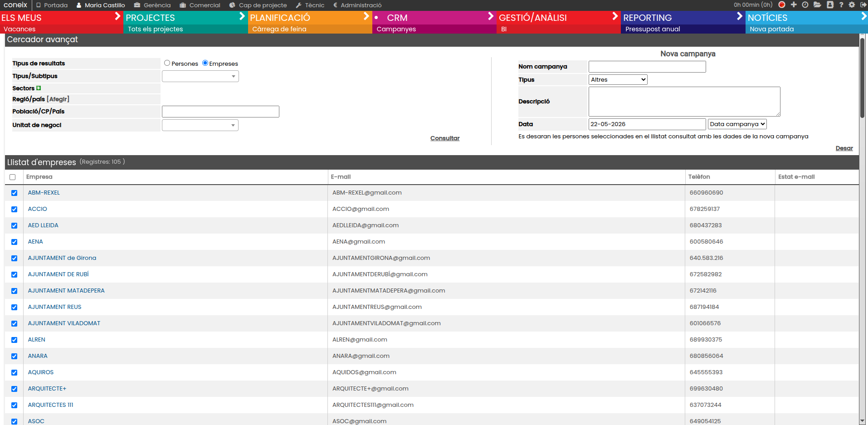868x425 pixels.
Task: Uncheck the ARQUITECTE+ row checkbox
Action: tap(14, 389)
